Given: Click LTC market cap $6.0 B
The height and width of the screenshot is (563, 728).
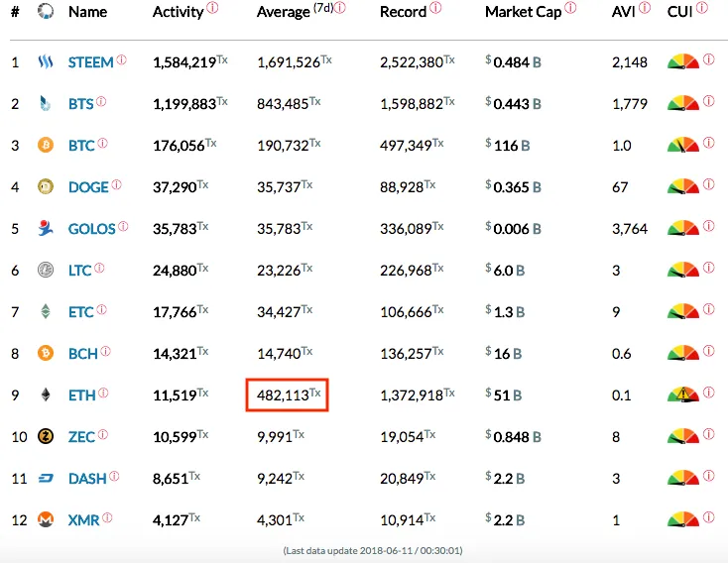Looking at the screenshot, I should tap(505, 271).
